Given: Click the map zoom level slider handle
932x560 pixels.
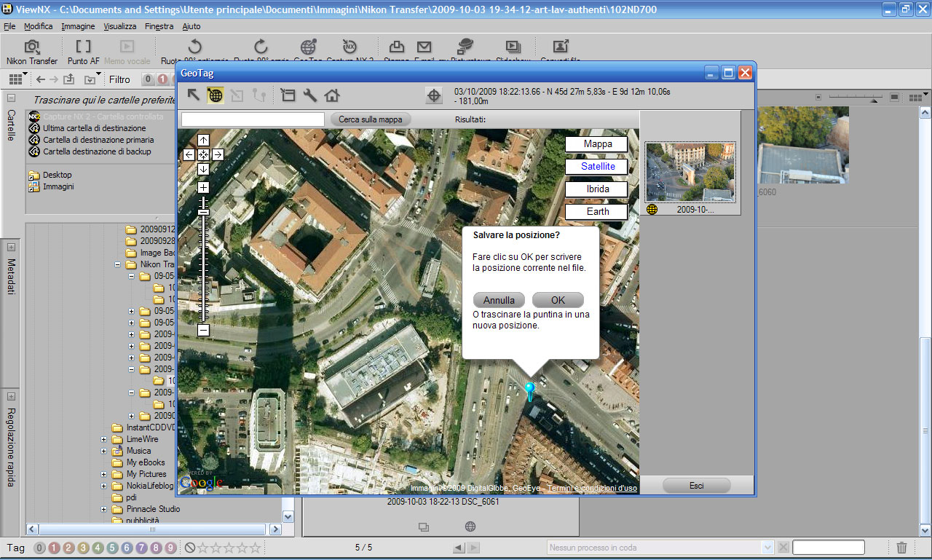Looking at the screenshot, I should tap(203, 213).
